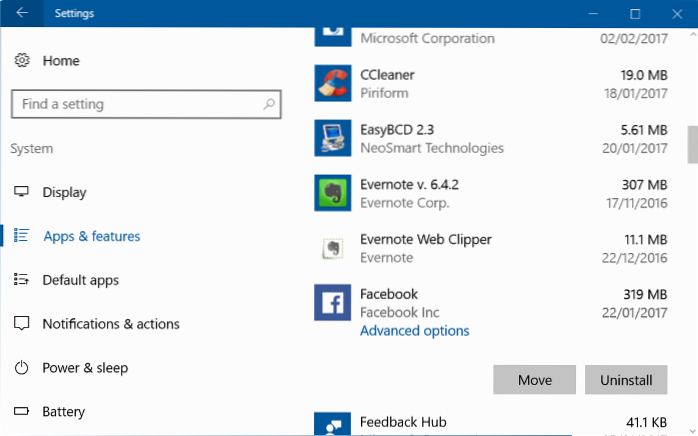Click the Move button for Facebook
The width and height of the screenshot is (698, 436).
pyautogui.click(x=534, y=380)
